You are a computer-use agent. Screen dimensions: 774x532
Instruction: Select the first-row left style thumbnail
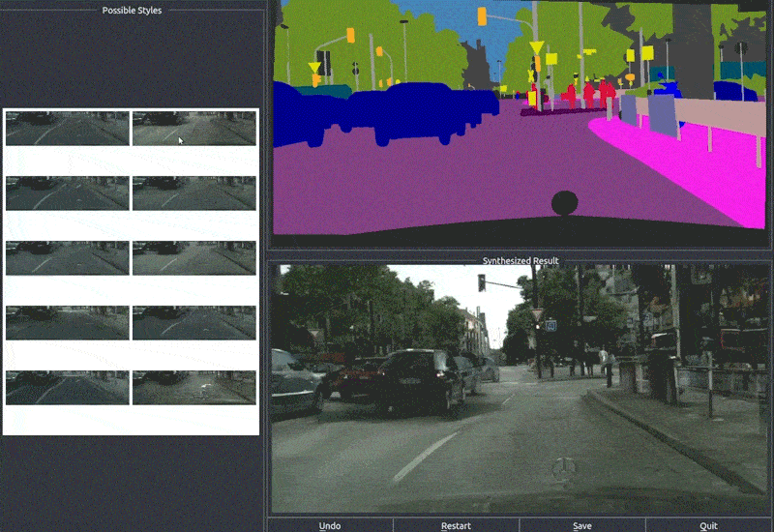(68, 129)
